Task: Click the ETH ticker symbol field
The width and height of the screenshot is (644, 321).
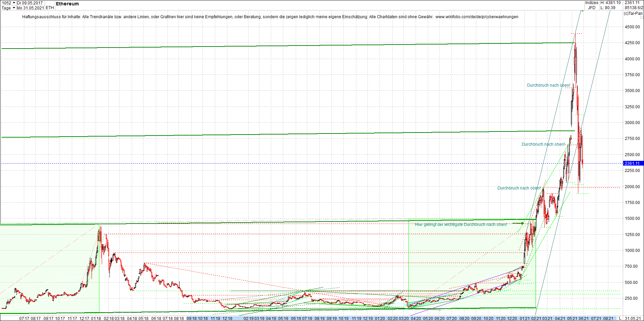Action: tap(50, 8)
